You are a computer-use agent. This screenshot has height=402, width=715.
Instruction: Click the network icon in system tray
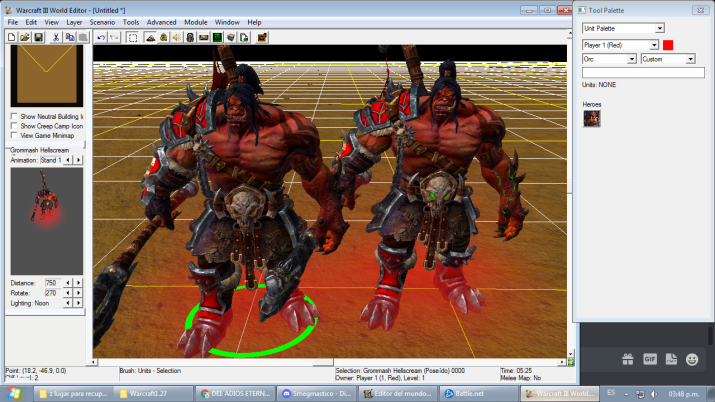[x=640, y=394]
